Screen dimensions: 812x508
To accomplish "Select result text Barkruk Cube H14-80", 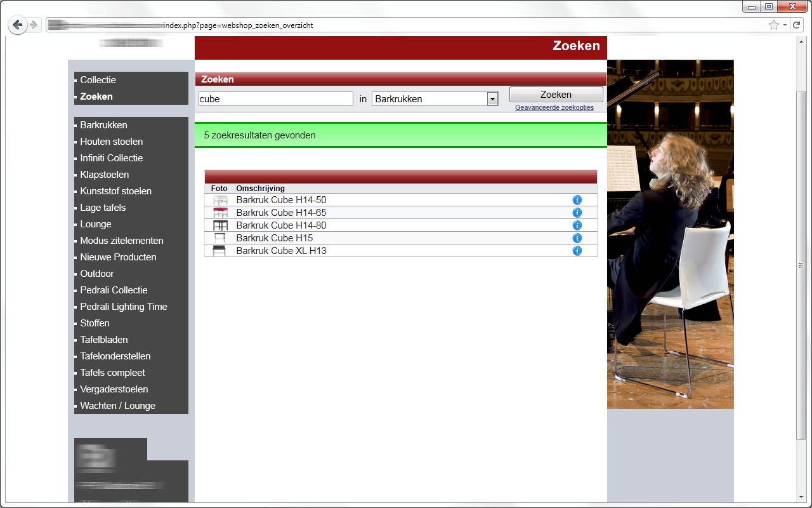I will 281,225.
